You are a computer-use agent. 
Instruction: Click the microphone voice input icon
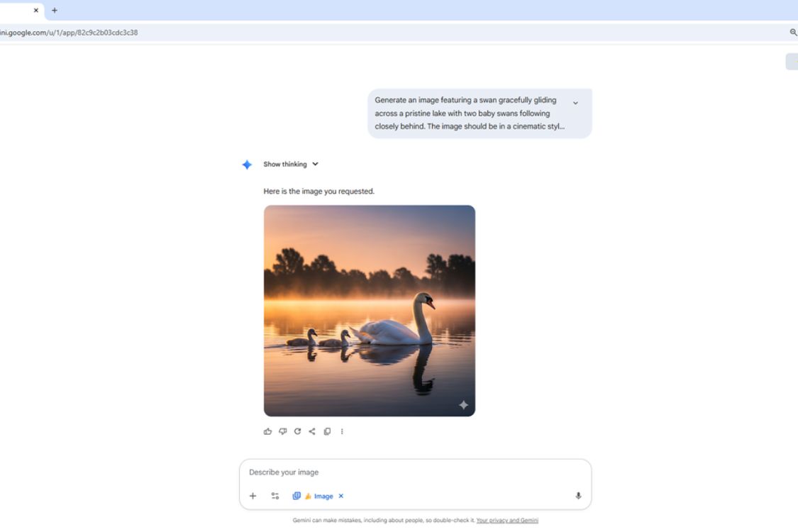click(578, 496)
